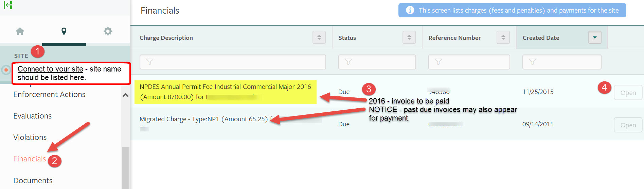The image size is (644, 189).
Task: Sort by Charge Description column arrows
Action: [319, 37]
